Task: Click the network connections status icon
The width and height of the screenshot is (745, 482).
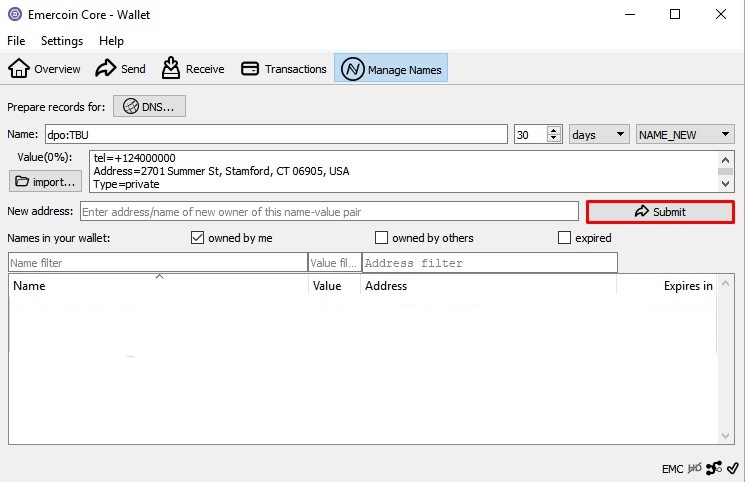Action: (714, 468)
